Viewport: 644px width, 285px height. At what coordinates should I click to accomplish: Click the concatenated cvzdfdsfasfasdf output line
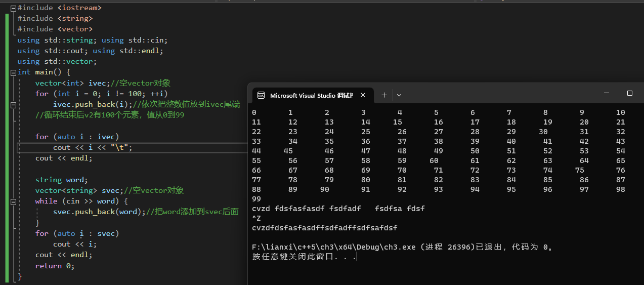click(x=324, y=228)
